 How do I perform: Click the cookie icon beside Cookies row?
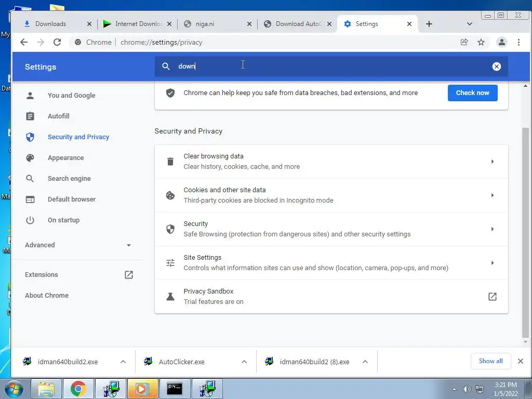point(170,195)
